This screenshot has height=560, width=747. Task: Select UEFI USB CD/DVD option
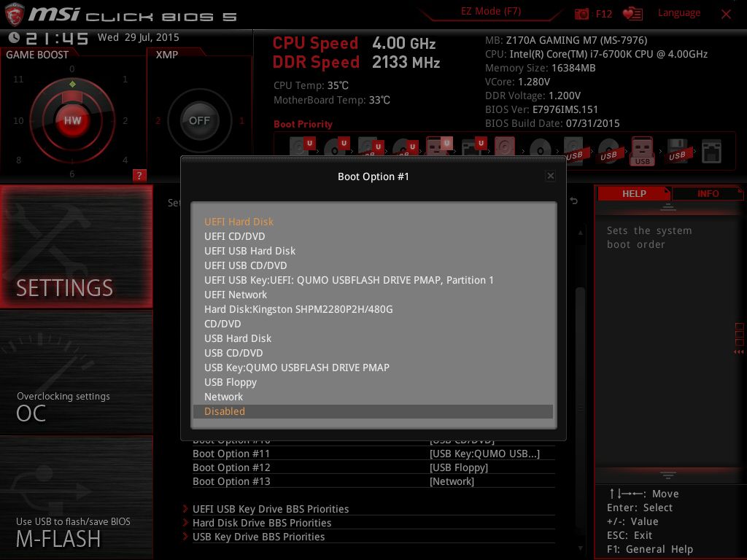click(x=373, y=265)
